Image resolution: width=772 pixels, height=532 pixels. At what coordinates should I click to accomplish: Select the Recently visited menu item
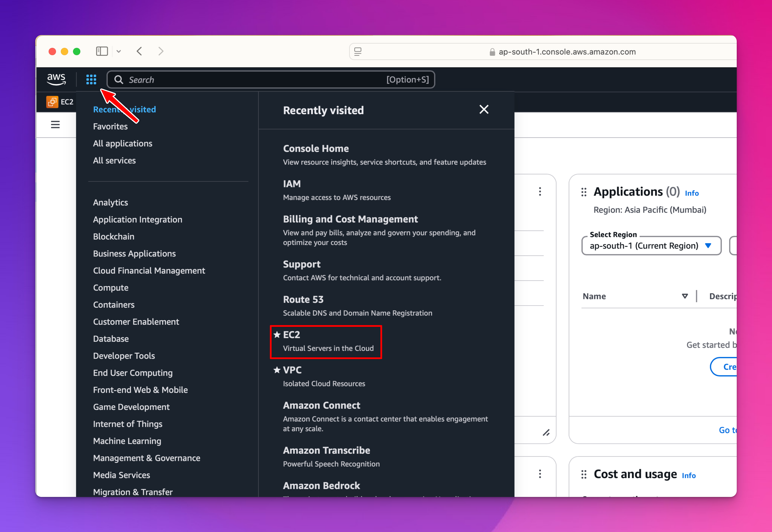[124, 109]
